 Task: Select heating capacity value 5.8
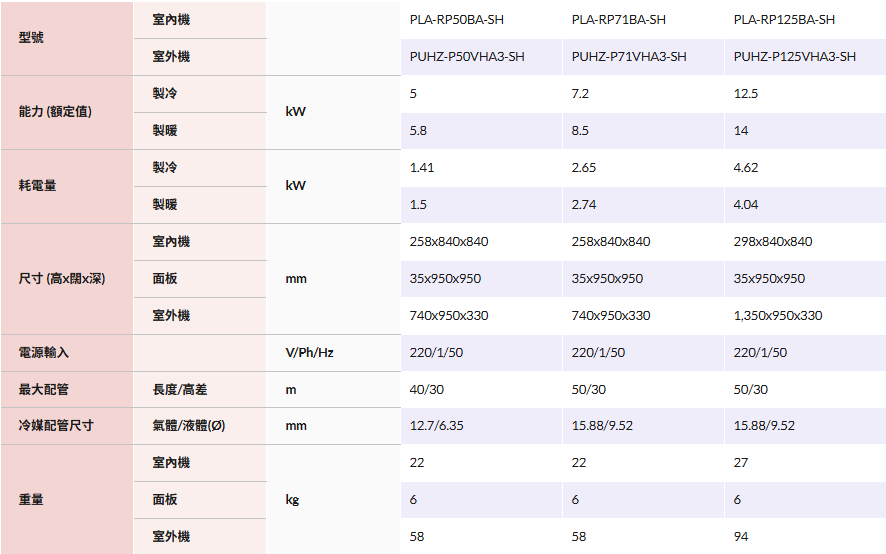coord(418,131)
